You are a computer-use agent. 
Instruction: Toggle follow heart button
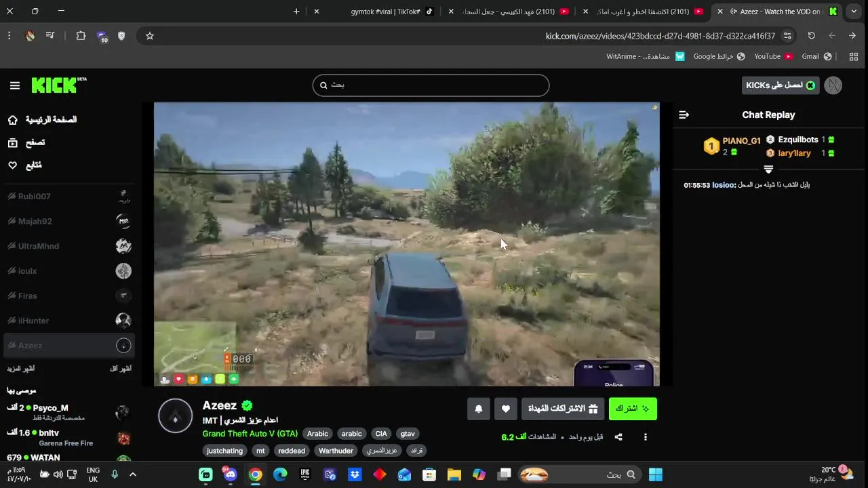pyautogui.click(x=505, y=409)
